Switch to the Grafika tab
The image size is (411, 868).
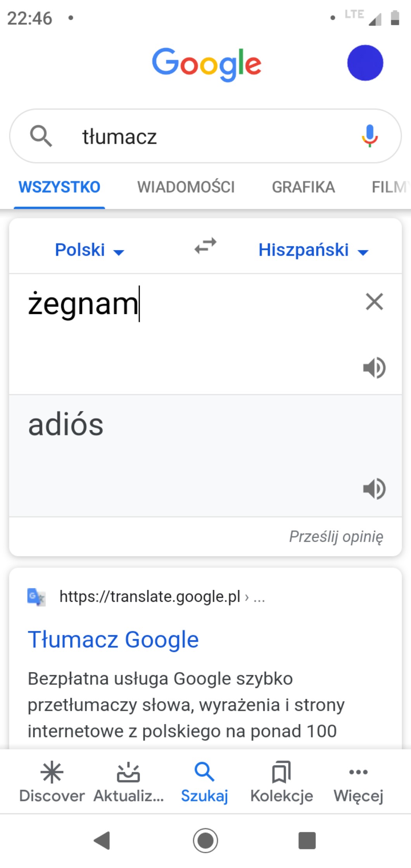click(303, 187)
